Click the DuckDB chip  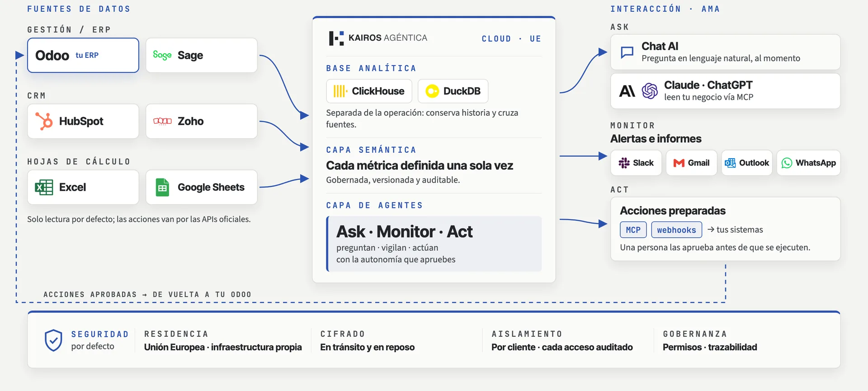pyautogui.click(x=453, y=91)
